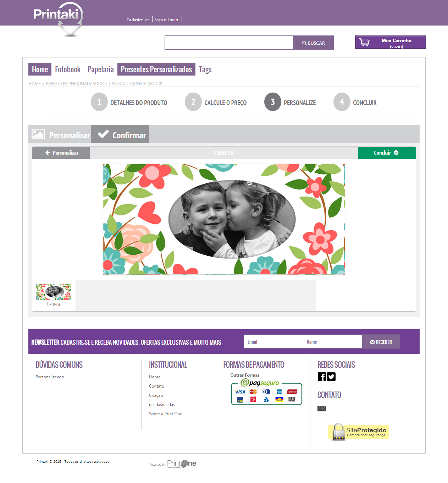The image size is (448, 483).
Task: Click the PagSeguro payment logo
Action: tap(266, 392)
